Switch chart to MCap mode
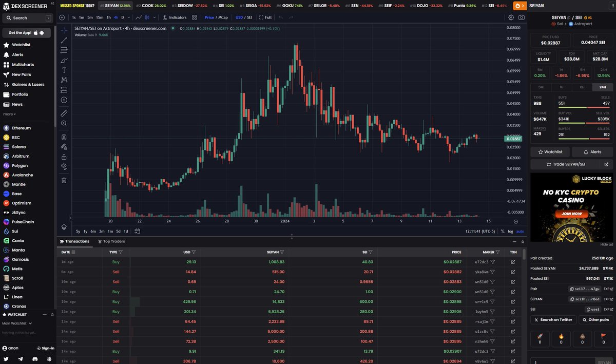 [223, 17]
